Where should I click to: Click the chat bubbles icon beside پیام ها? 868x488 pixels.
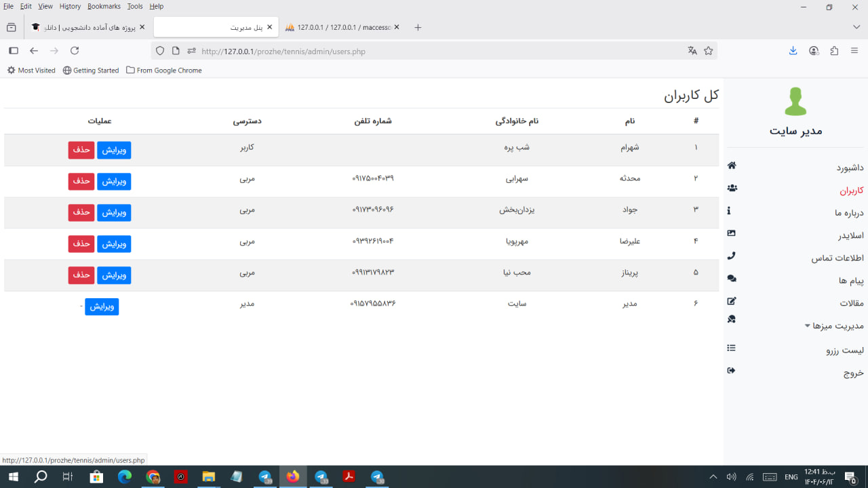point(731,279)
